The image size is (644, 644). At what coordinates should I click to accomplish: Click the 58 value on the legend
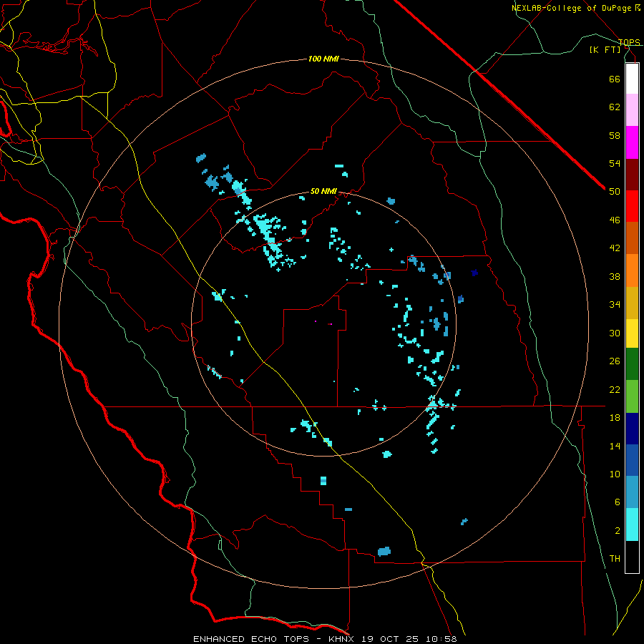pyautogui.click(x=615, y=135)
